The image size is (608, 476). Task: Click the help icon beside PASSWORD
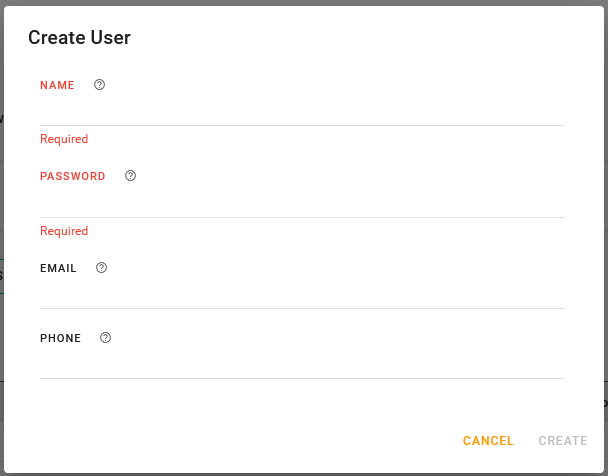point(130,176)
